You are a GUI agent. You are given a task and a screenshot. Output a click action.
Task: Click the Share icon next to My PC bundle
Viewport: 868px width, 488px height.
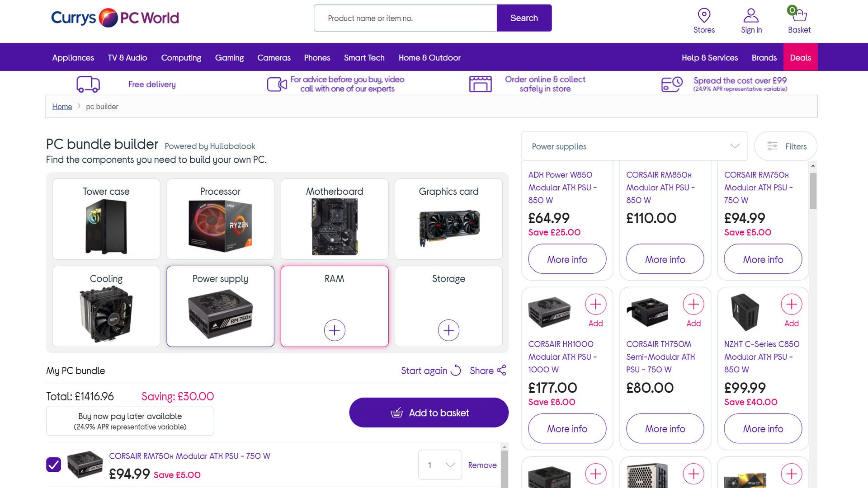[501, 371]
